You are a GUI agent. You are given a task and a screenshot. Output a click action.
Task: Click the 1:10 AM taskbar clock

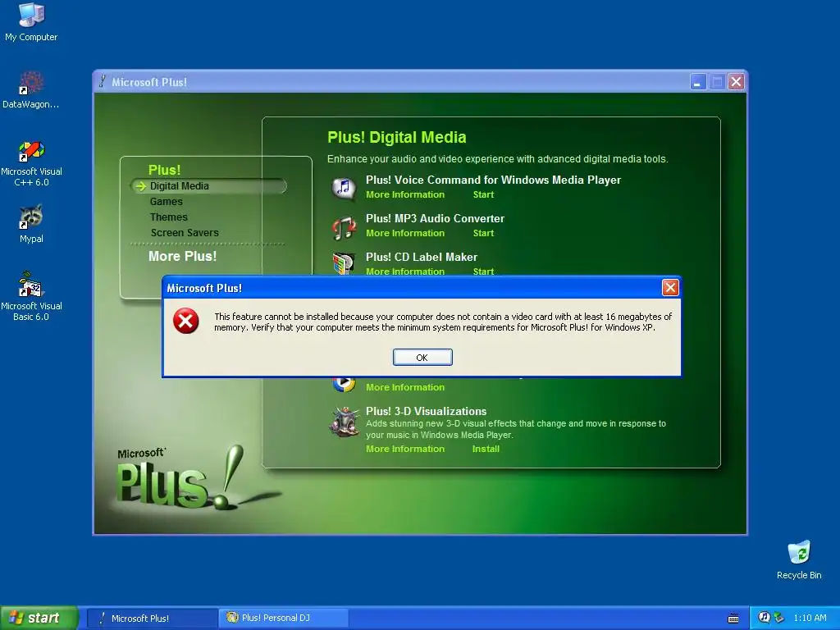click(x=810, y=618)
